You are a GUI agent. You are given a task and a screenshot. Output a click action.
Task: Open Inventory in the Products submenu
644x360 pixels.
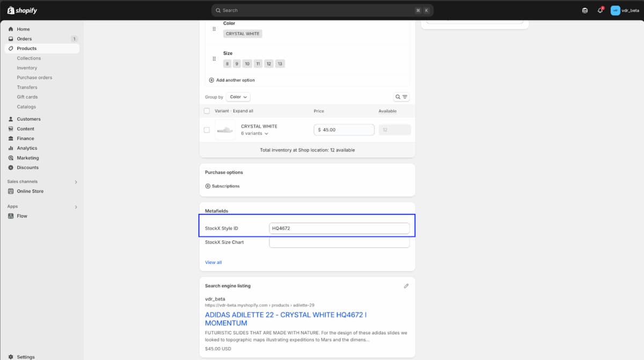(27, 68)
